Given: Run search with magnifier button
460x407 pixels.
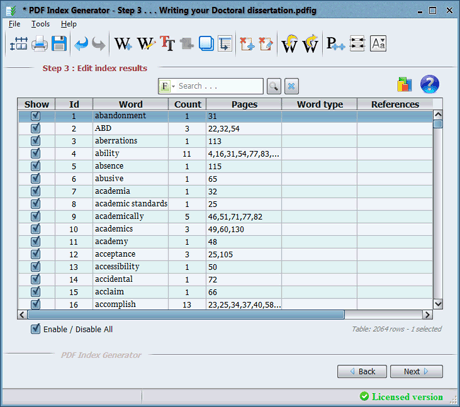Looking at the screenshot, I should tap(274, 86).
